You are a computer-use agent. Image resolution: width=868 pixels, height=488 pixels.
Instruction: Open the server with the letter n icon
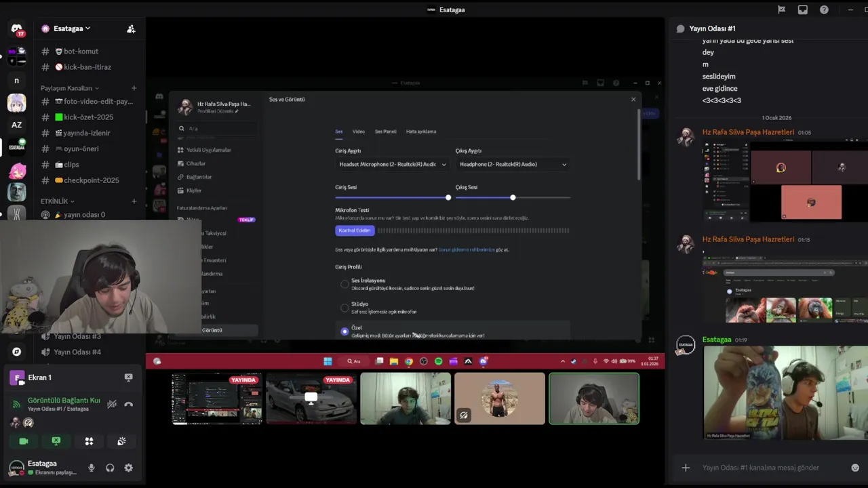pyautogui.click(x=17, y=81)
